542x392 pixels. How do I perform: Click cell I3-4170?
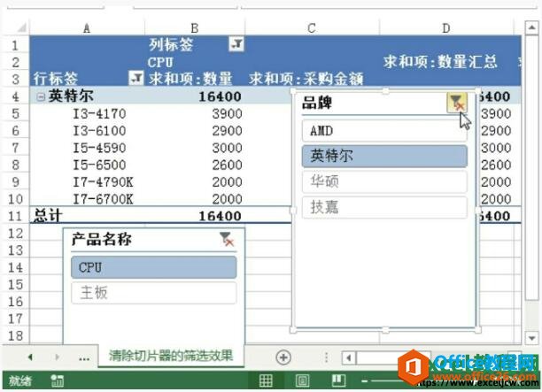(x=99, y=113)
